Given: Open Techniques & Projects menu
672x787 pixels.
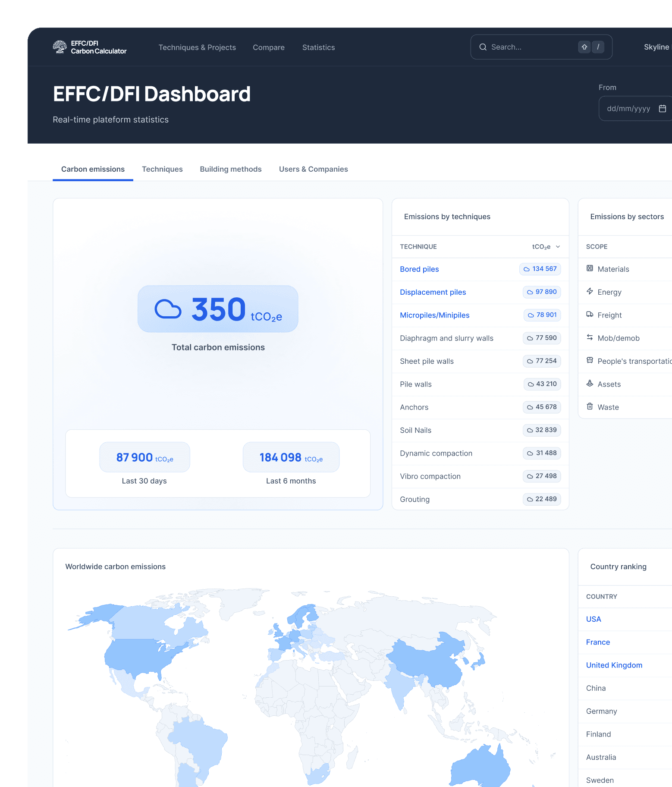Looking at the screenshot, I should [x=197, y=47].
